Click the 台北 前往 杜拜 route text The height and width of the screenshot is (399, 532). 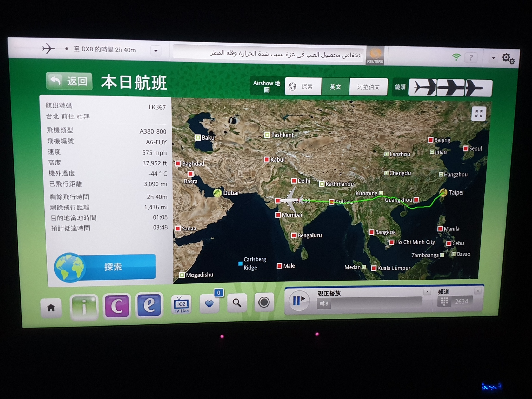click(68, 117)
